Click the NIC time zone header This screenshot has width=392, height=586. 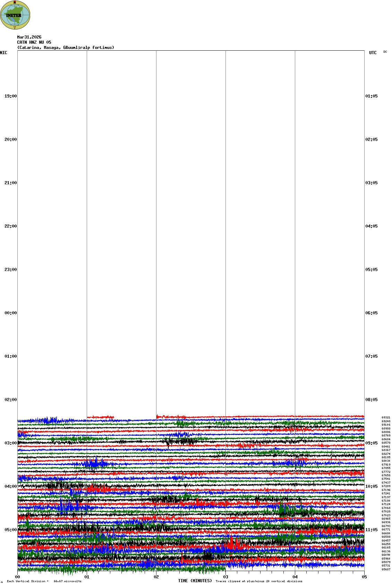click(3, 53)
